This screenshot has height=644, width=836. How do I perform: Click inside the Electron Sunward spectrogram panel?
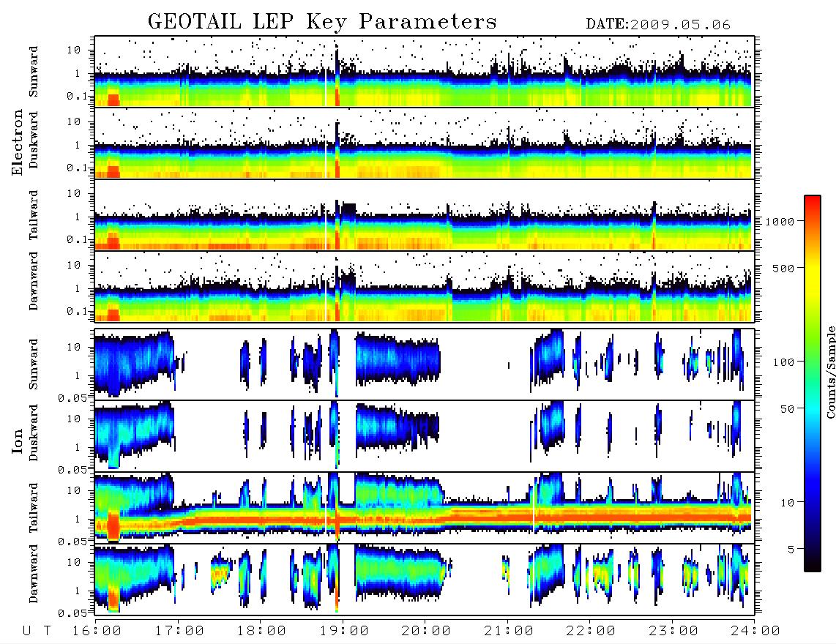coord(425,72)
